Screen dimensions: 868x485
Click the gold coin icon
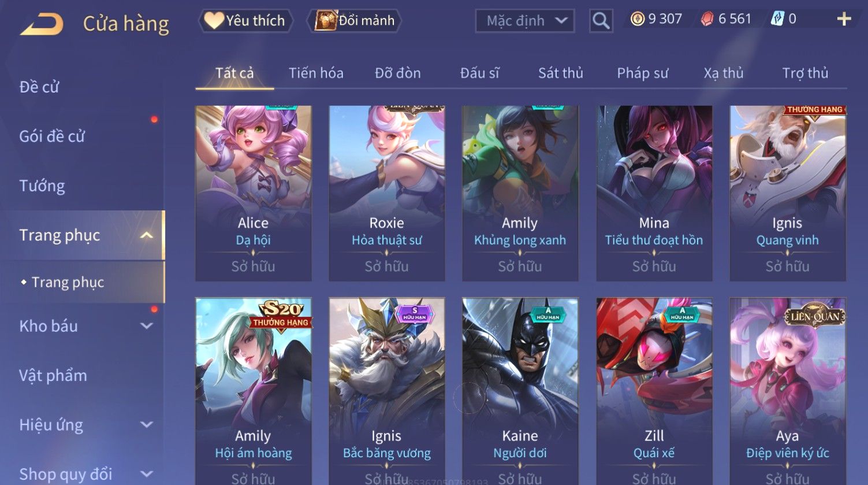[x=637, y=19]
